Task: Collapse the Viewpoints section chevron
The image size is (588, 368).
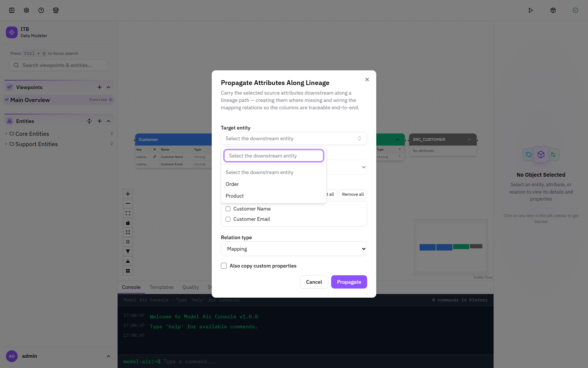Action: click(108, 87)
